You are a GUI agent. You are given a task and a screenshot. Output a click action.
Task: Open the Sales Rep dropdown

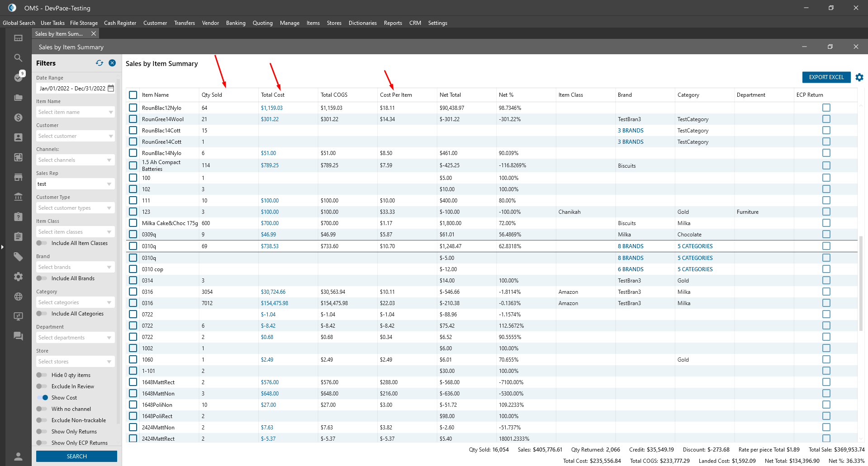tap(75, 184)
